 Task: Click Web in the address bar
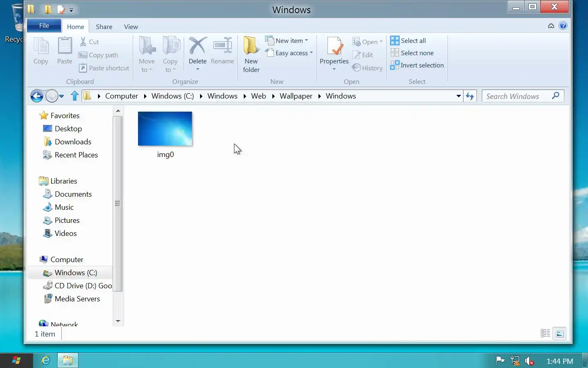[258, 96]
